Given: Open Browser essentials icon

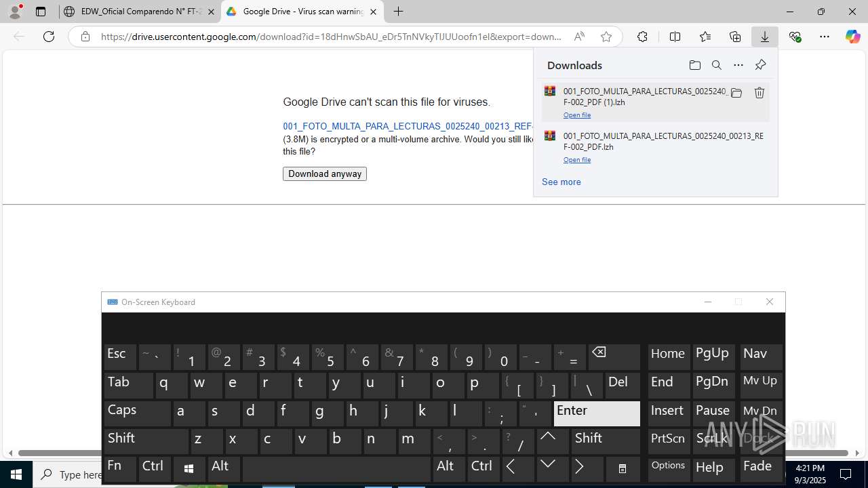Looking at the screenshot, I should tap(795, 37).
